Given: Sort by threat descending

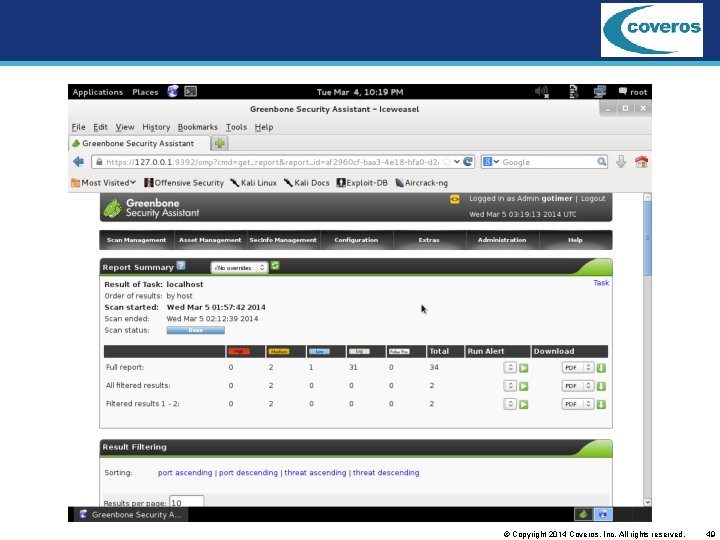Looking at the screenshot, I should (x=386, y=472).
